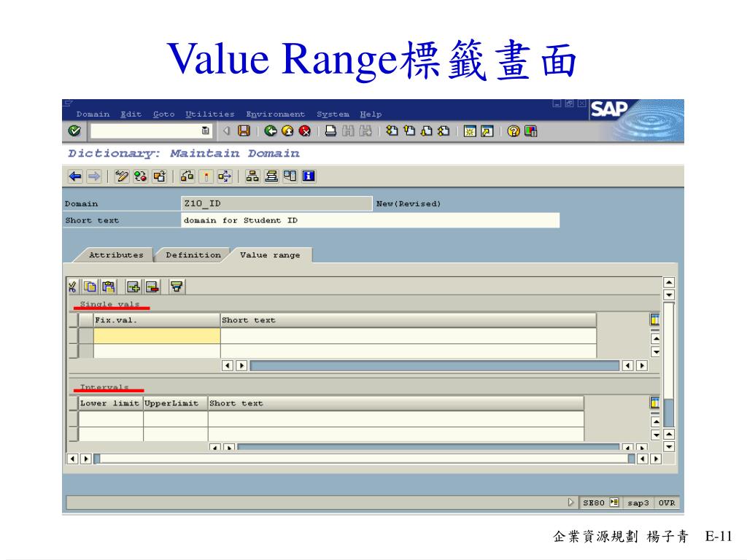
Task: Click the Paste clipboard icon
Action: tap(109, 287)
